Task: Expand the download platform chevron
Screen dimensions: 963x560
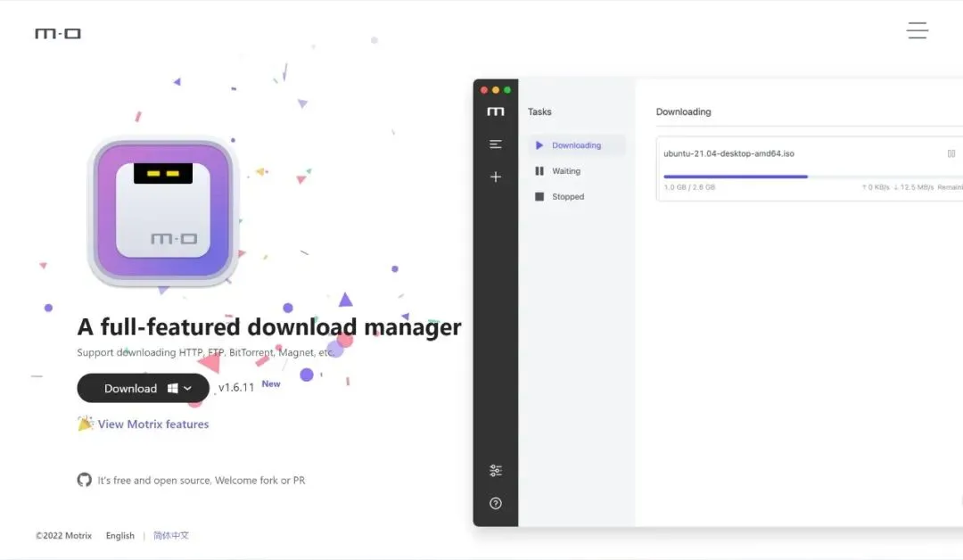Action: (x=188, y=388)
